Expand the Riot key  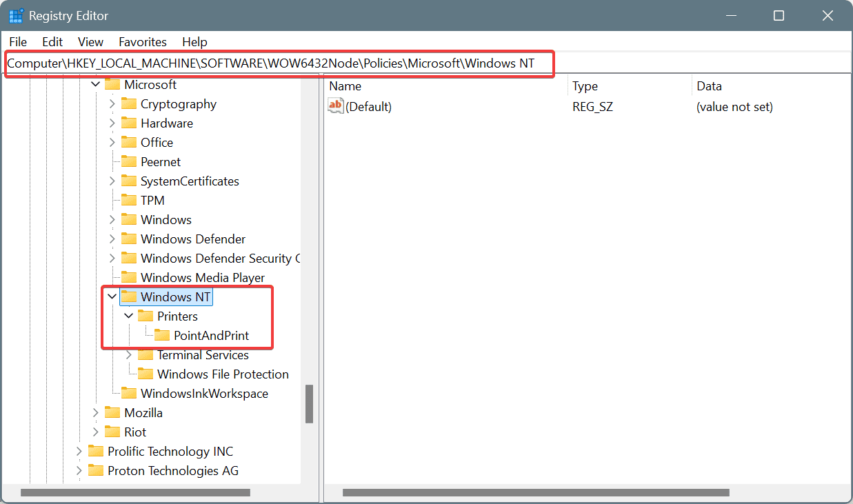(96, 432)
